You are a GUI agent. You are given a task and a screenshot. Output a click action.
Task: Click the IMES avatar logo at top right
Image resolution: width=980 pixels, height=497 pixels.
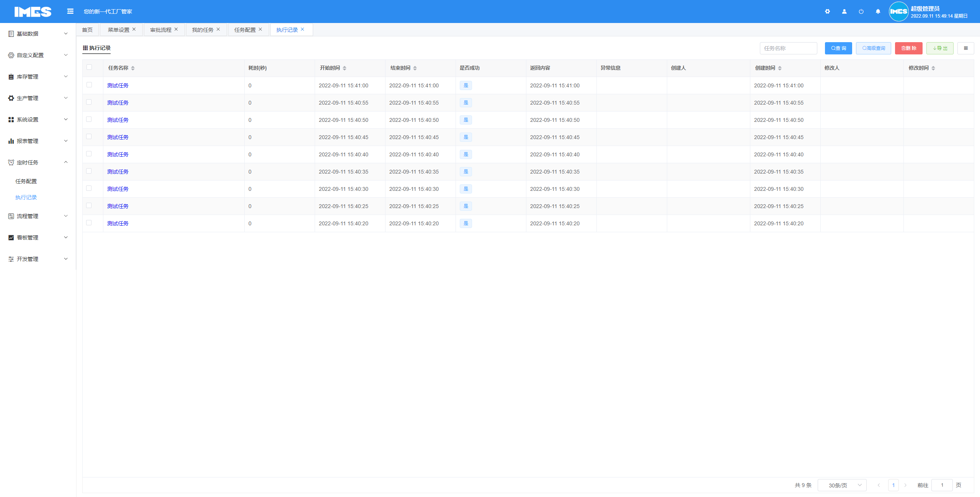pyautogui.click(x=898, y=11)
